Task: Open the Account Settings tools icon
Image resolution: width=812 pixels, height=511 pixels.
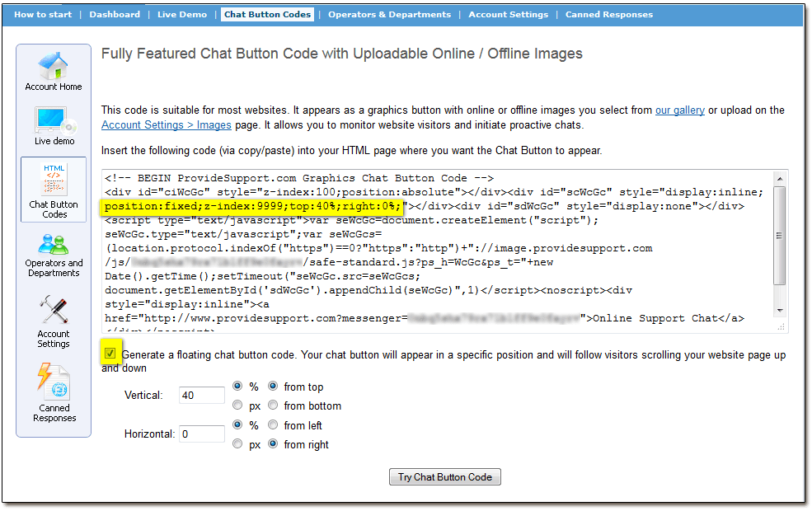Action: coord(54,321)
